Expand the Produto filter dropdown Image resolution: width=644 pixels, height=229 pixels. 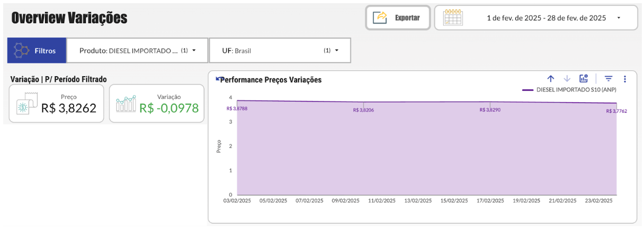[x=194, y=51]
